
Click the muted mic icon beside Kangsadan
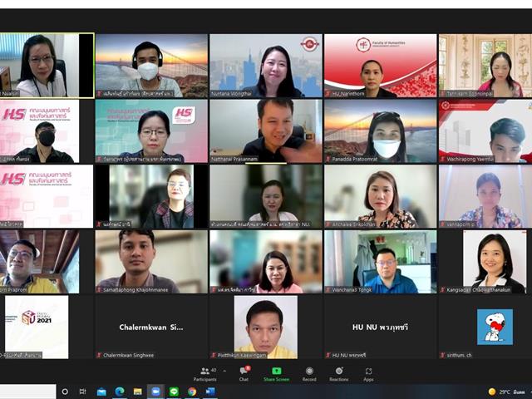442,290
